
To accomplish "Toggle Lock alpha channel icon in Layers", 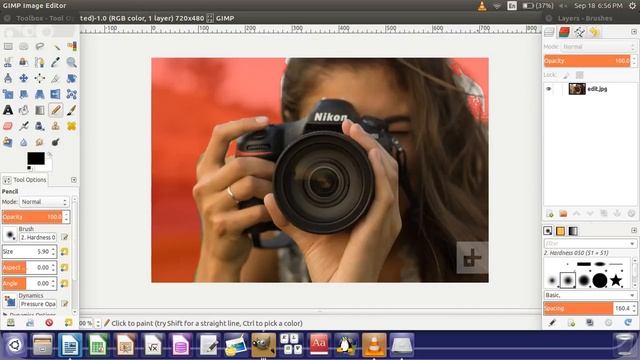I will 579,75.
